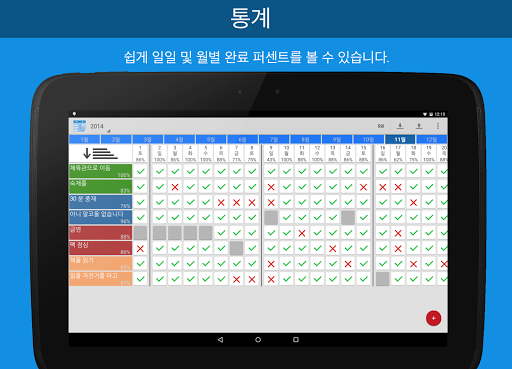This screenshot has height=369, width=512.
Task: Click the sort habits arrow icon
Action: [x=100, y=153]
